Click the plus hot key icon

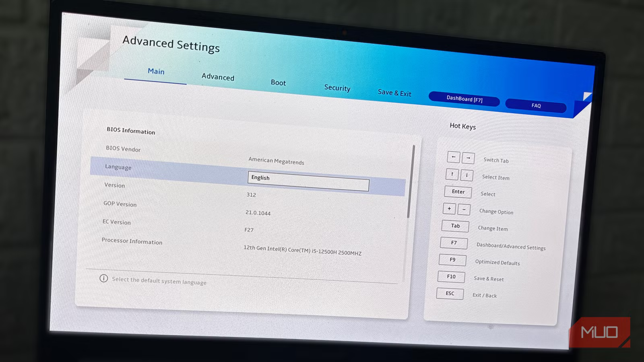point(449,209)
